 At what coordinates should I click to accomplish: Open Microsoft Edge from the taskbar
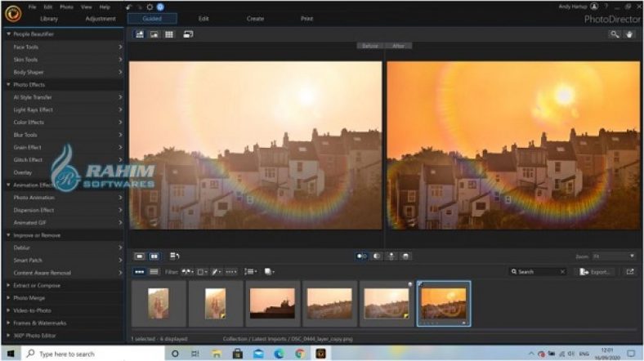(279, 353)
